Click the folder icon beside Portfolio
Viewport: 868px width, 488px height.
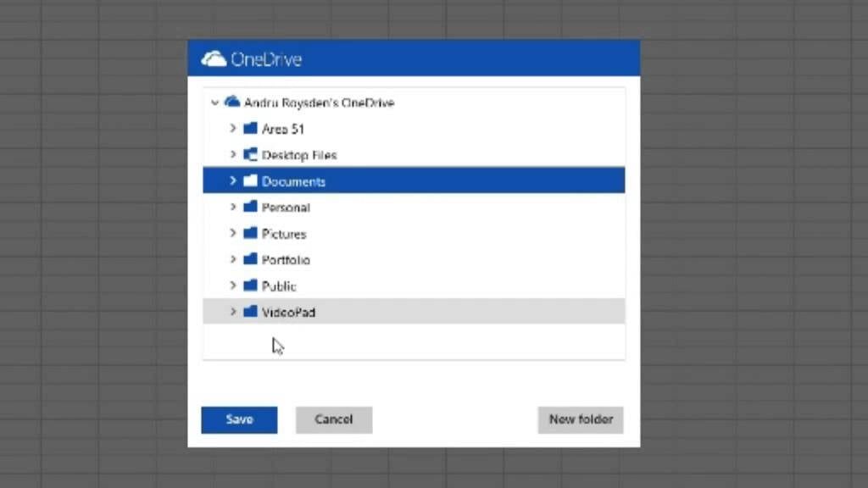tap(250, 258)
